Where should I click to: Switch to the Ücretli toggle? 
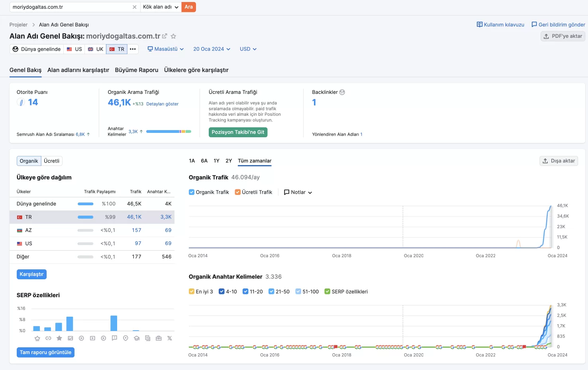(52, 161)
